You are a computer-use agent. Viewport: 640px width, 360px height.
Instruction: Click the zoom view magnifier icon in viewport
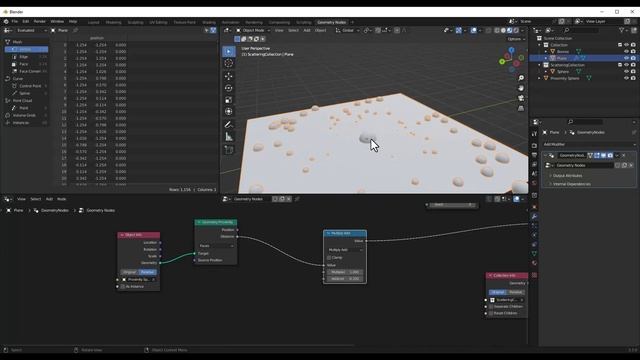tap(521, 78)
